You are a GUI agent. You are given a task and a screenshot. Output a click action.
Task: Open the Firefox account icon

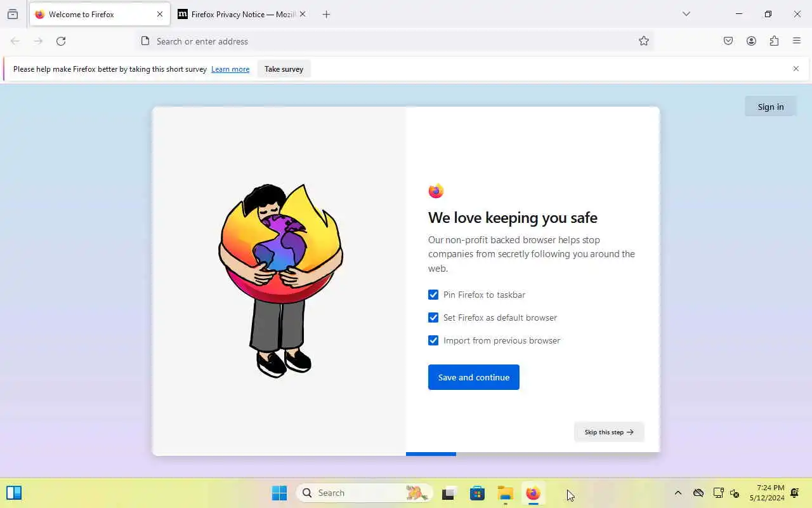click(751, 41)
